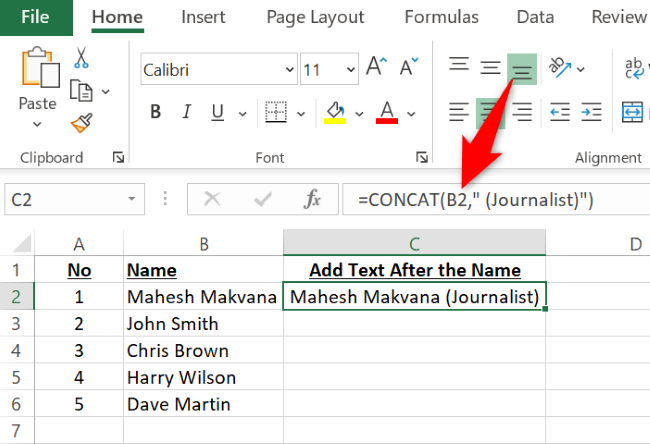This screenshot has height=444, width=650.
Task: Click the Insert Function fx icon
Action: coord(312,199)
